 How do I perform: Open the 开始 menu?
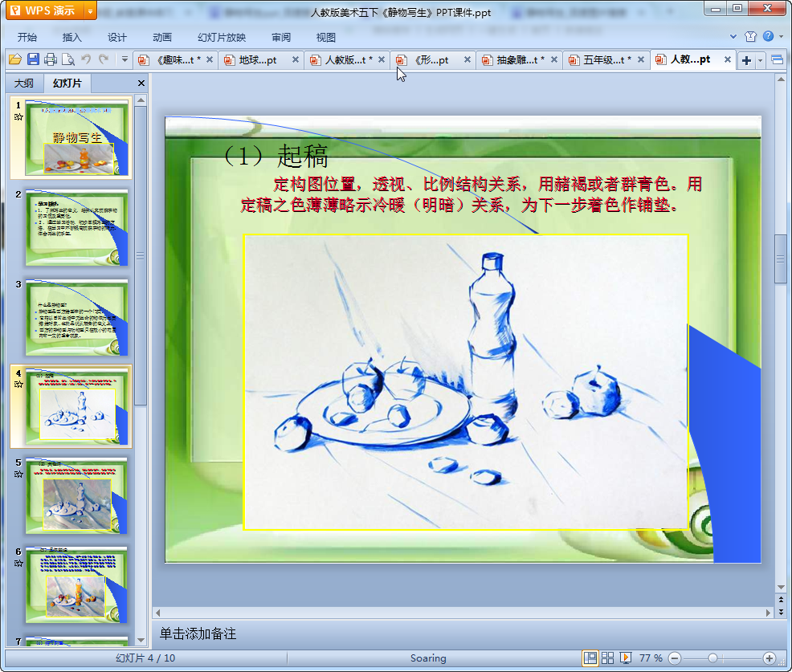click(27, 37)
